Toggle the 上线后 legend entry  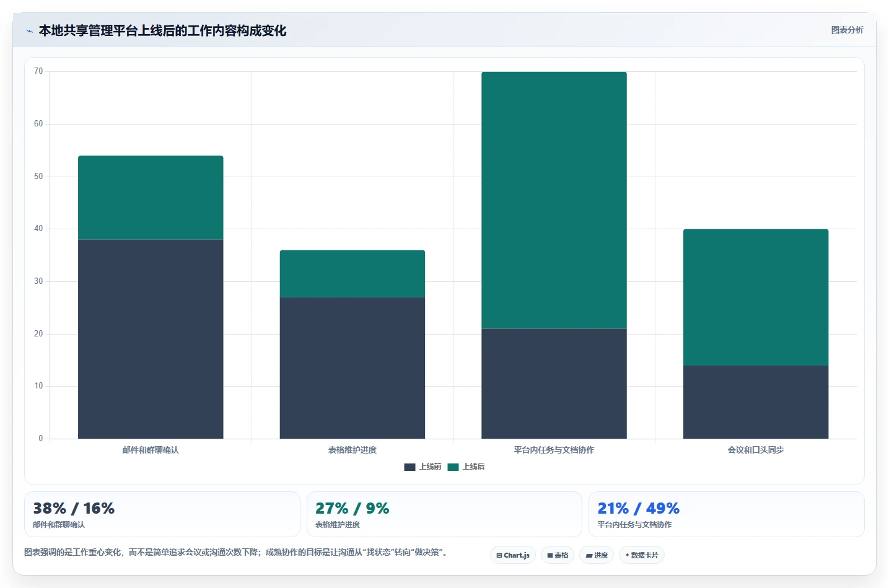point(466,467)
